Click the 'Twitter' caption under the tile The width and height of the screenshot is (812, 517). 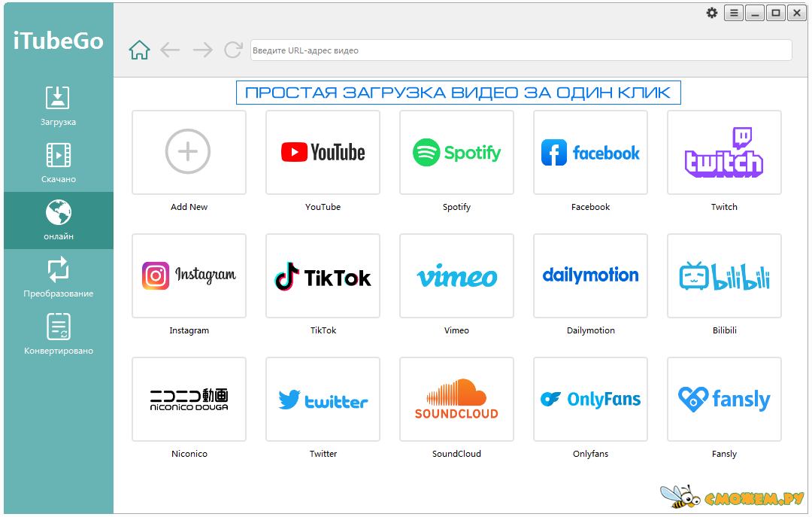click(323, 454)
